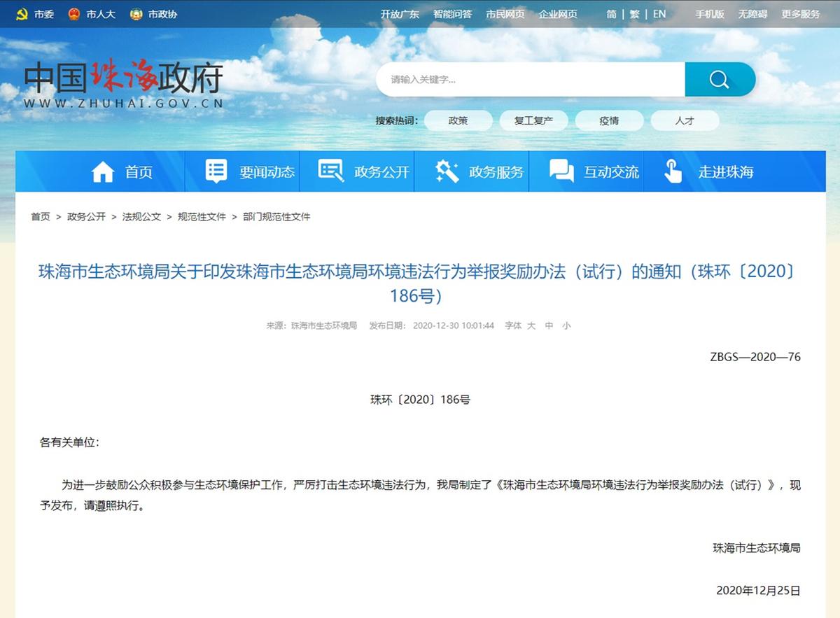The height and width of the screenshot is (618, 840).
Task: Open 互动交流 navigation item
Action: click(611, 172)
